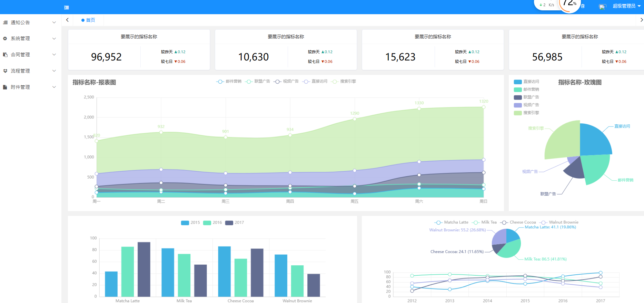Open the 超级管理员 user dropdown
The image size is (644, 303).
(x=626, y=6)
